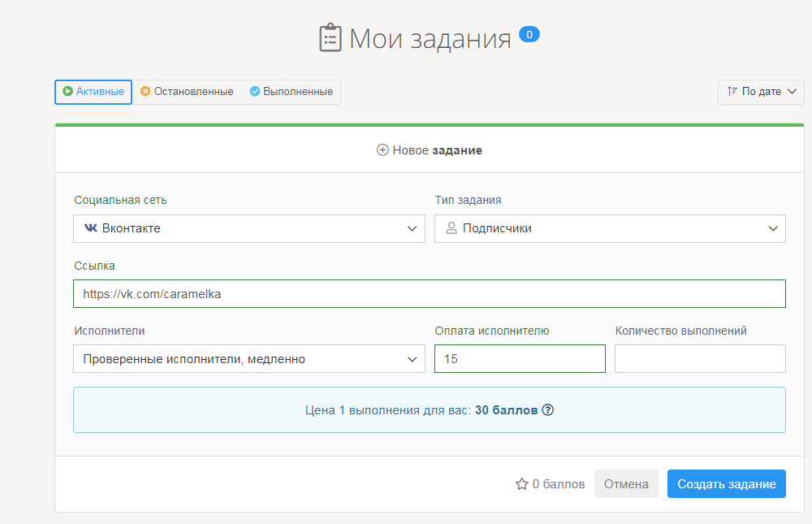Click the Отмена button
The width and height of the screenshot is (812, 524).
pos(626,484)
